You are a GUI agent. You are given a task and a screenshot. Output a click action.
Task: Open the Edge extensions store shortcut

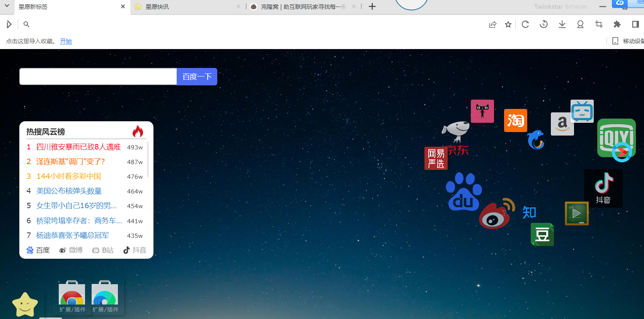click(x=105, y=296)
